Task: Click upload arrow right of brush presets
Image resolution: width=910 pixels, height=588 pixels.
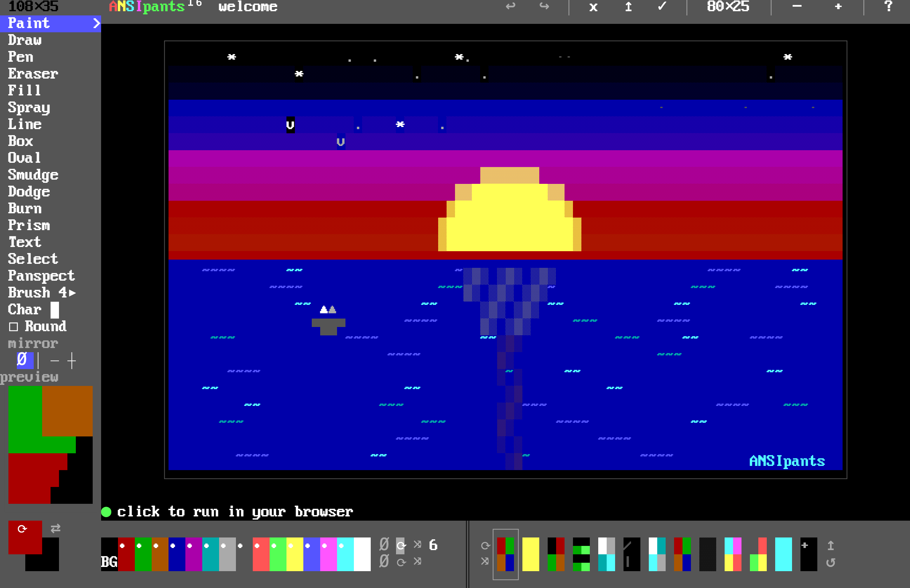Action: (x=831, y=546)
